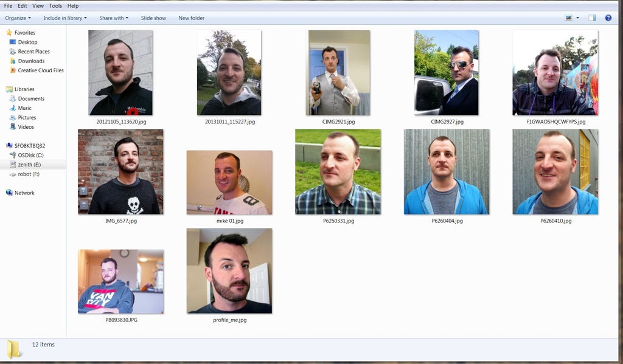Click the OSDisk (C:) drive icon
Image resolution: width=623 pixels, height=364 pixels.
13,155
